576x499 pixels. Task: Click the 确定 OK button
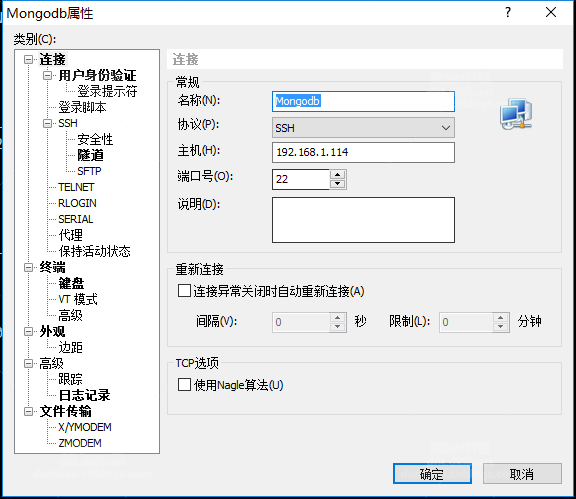[x=432, y=474]
